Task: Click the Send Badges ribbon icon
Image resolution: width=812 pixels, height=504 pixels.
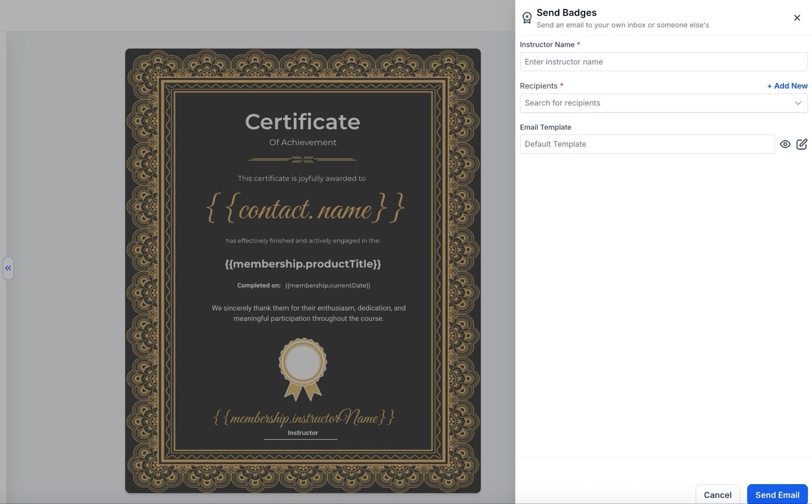Action: pyautogui.click(x=527, y=18)
